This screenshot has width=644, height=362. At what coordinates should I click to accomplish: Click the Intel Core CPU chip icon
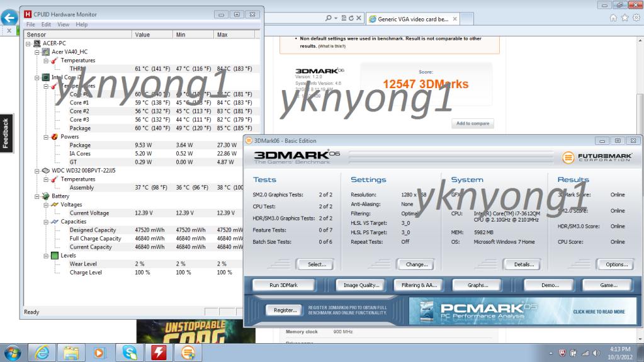click(x=45, y=77)
